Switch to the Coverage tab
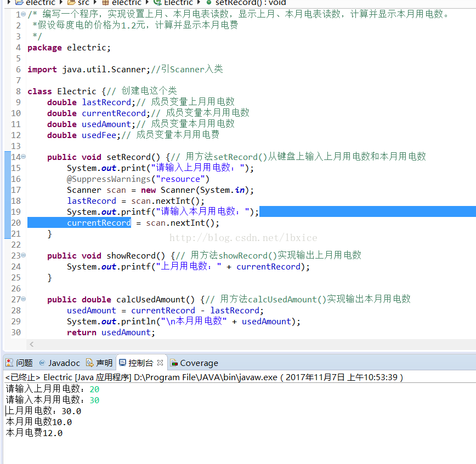 pyautogui.click(x=194, y=363)
